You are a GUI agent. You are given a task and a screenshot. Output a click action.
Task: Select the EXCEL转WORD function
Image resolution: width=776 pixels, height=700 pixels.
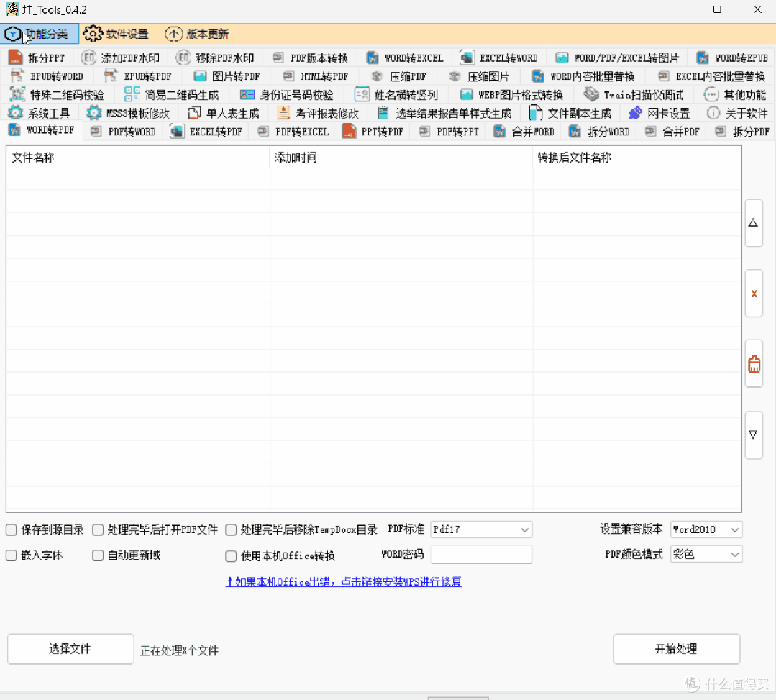[499, 58]
